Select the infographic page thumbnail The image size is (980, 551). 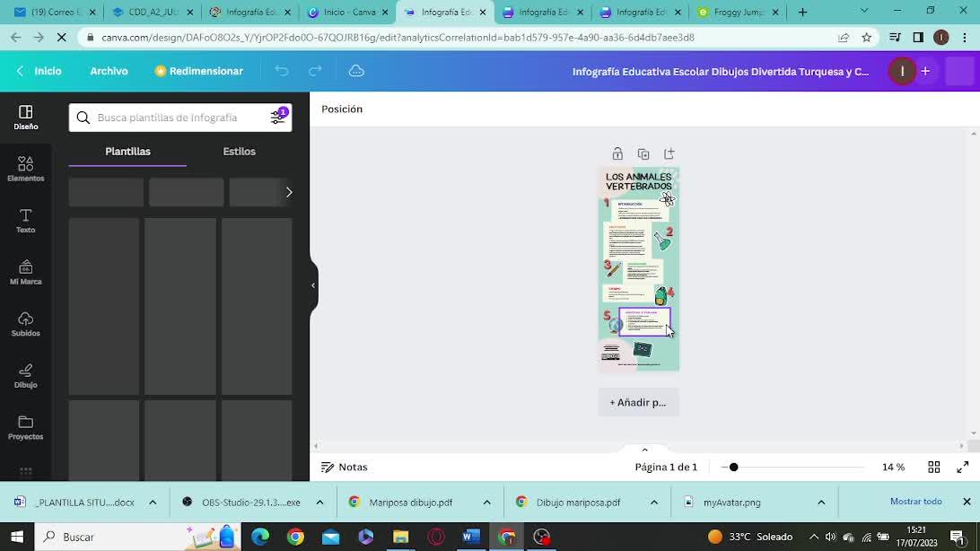639,269
